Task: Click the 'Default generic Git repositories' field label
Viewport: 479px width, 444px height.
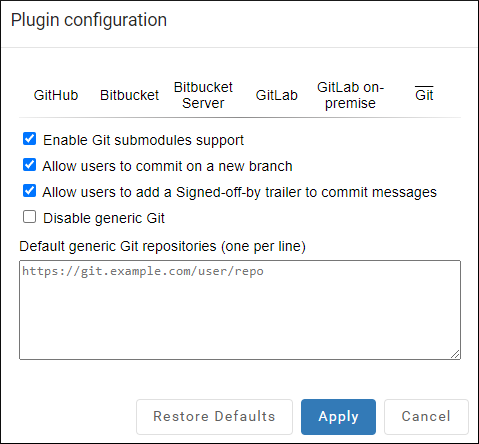Action: (x=162, y=247)
